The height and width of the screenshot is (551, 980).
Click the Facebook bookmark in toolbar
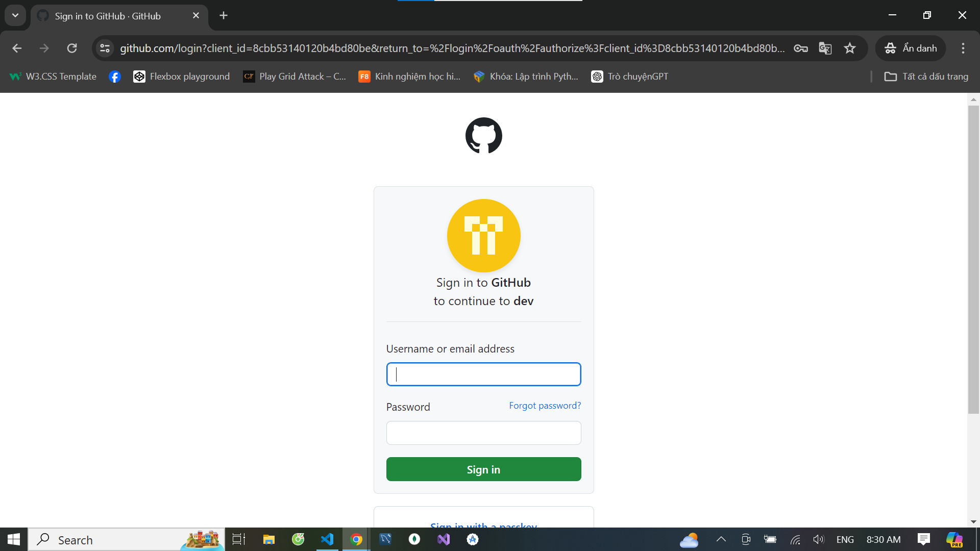114,76
